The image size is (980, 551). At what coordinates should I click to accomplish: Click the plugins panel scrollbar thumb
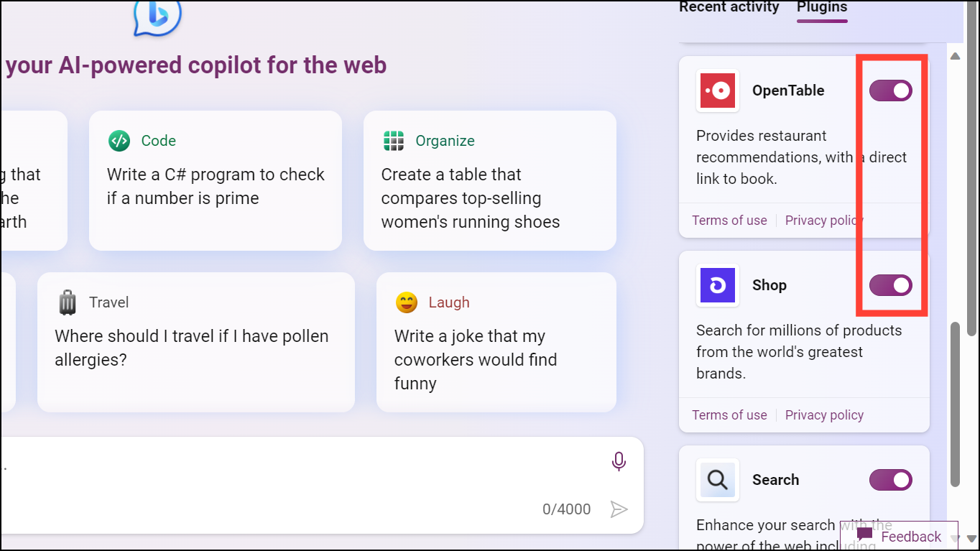(955, 404)
